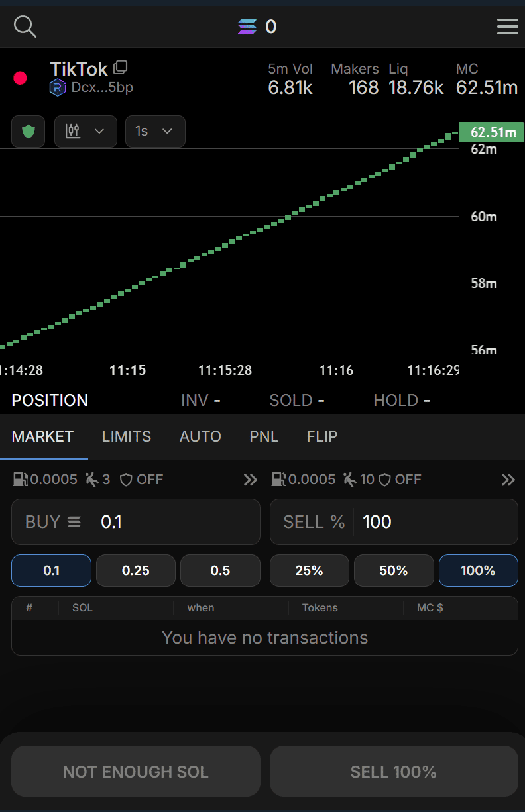This screenshot has height=812, width=525.
Task: Click the SELL 100% button
Action: tap(394, 772)
